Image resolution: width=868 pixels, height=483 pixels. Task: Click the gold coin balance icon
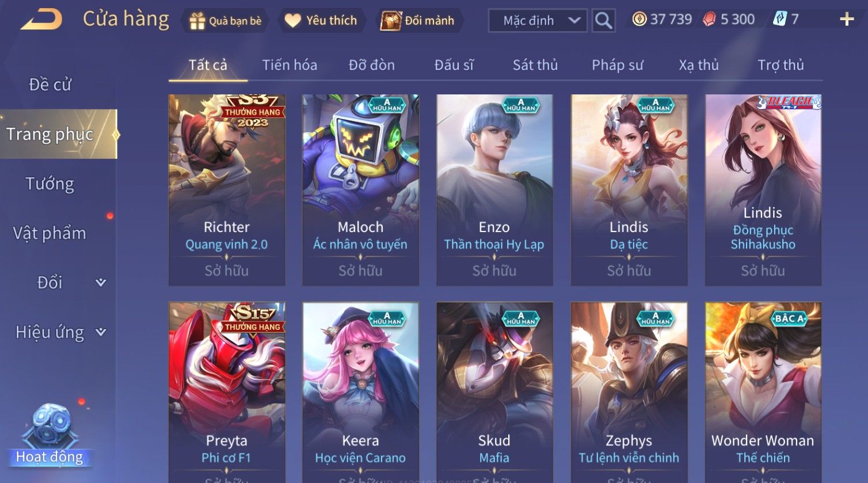pos(639,20)
